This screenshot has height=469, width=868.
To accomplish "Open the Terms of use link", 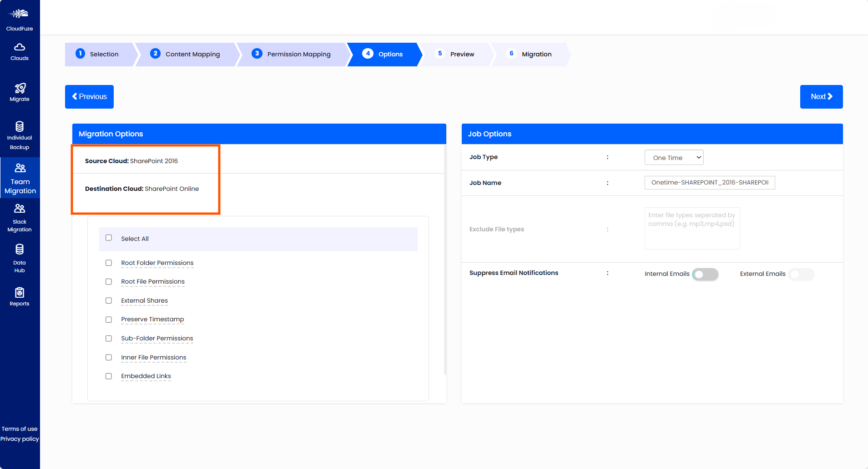I will (x=20, y=429).
